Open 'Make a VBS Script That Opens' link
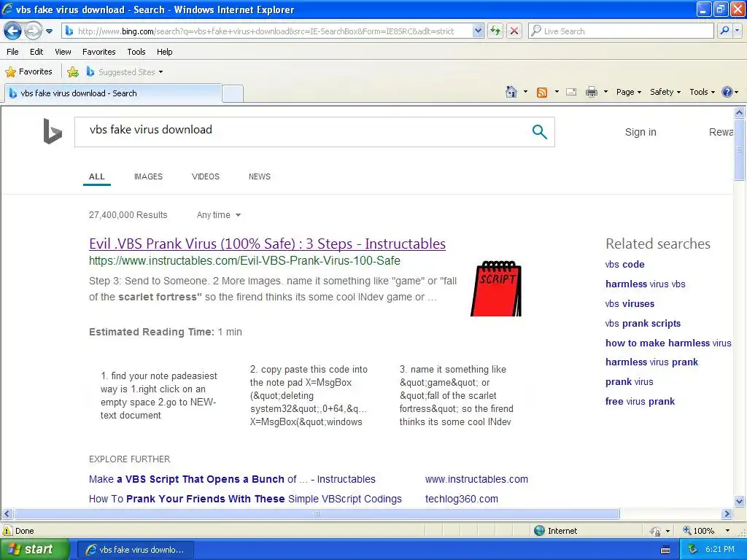 232,480
